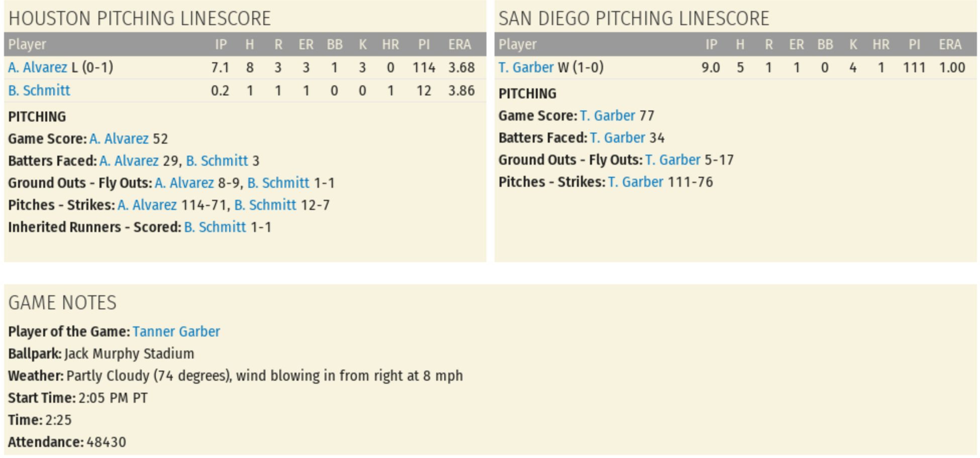This screenshot has width=980, height=458.
Task: Open A. Alvarez in Houston Pitches - Strikes line
Action: (147, 205)
